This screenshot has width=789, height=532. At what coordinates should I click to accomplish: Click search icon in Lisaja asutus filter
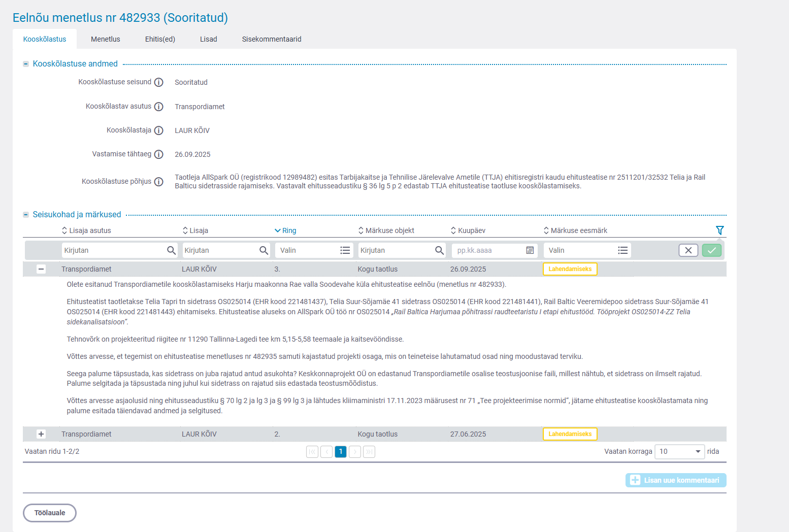coord(171,250)
